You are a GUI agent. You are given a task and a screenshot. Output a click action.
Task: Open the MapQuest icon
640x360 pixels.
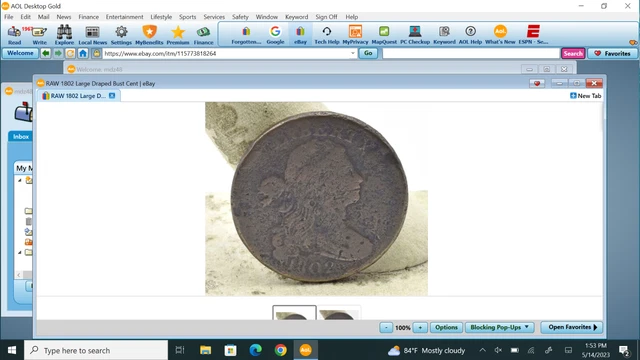384,35
